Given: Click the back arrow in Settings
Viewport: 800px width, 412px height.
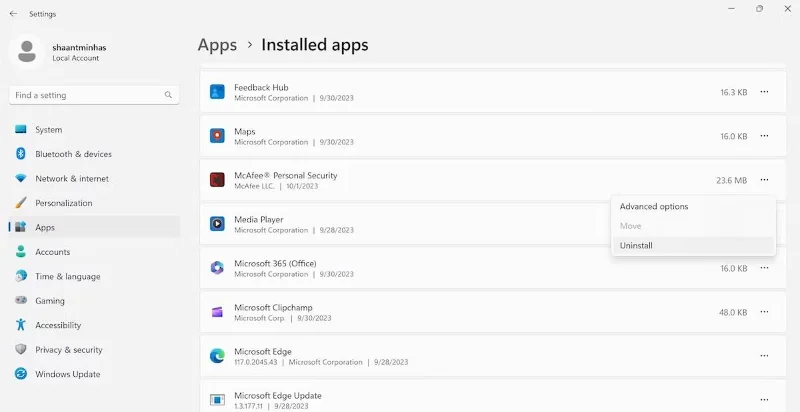Looking at the screenshot, I should (13, 14).
